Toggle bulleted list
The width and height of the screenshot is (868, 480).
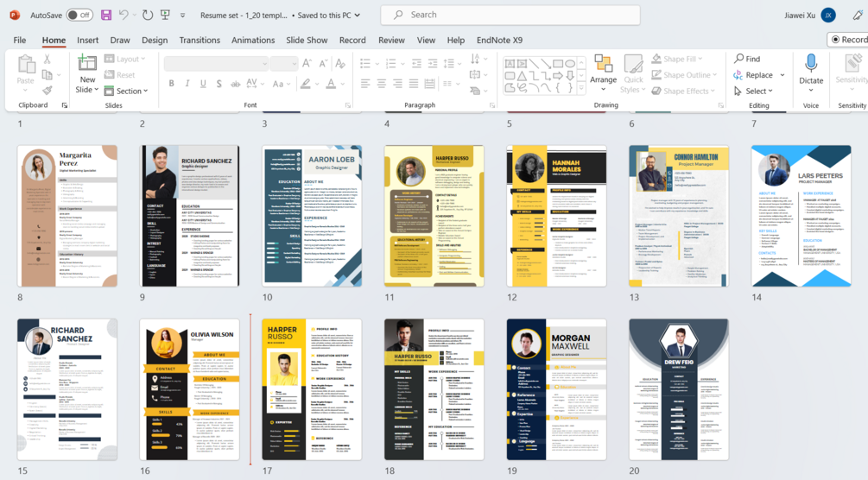pos(365,64)
